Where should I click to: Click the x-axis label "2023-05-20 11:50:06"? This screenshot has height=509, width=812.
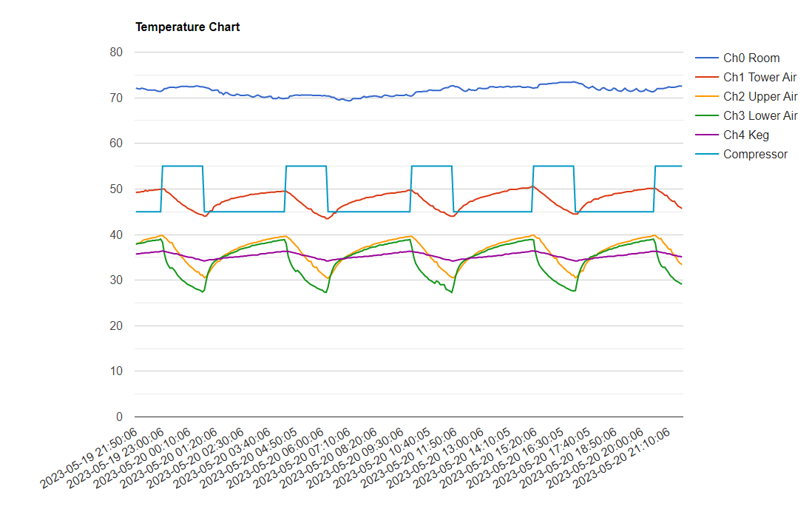click(409, 458)
